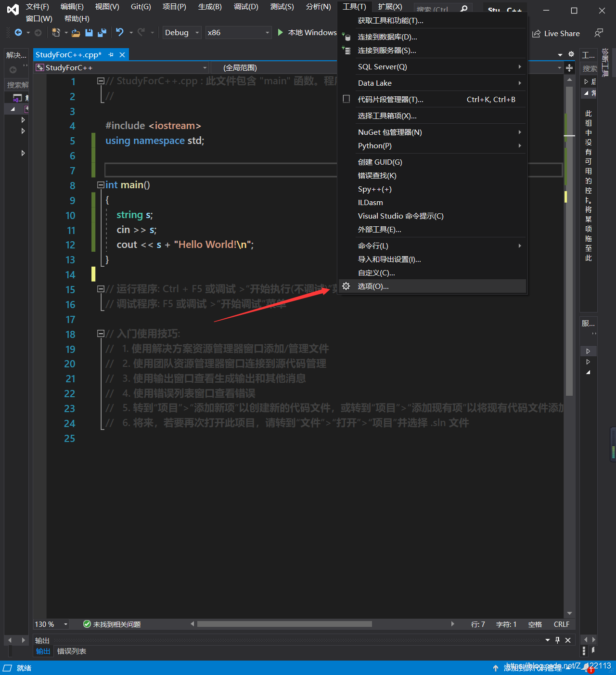Click the New Project toolbar icon
Image resolution: width=616 pixels, height=675 pixels.
[x=56, y=32]
